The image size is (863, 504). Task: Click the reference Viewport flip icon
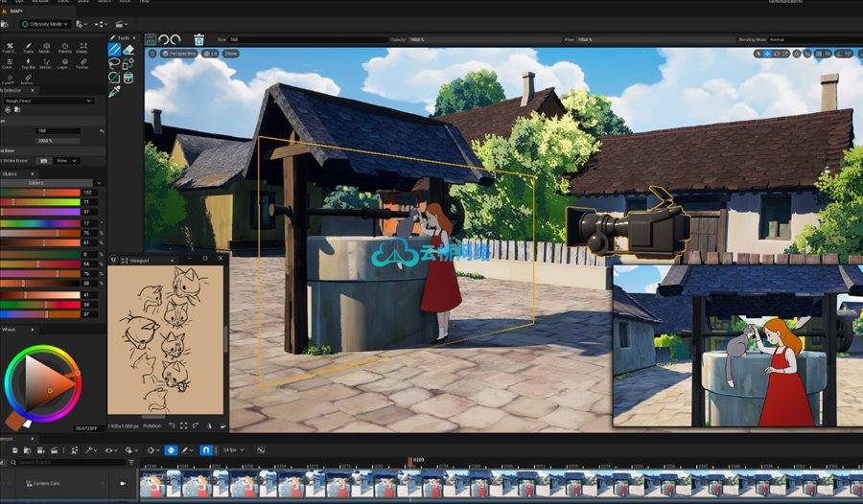point(209,425)
